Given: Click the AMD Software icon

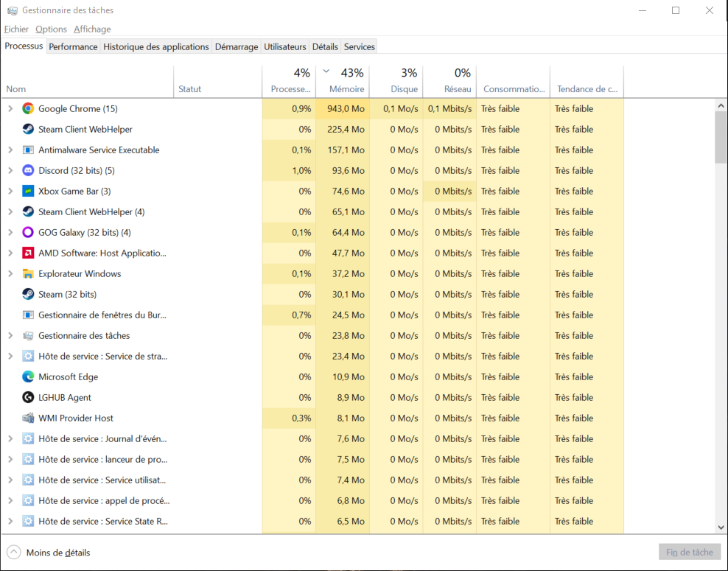Looking at the screenshot, I should (x=28, y=253).
